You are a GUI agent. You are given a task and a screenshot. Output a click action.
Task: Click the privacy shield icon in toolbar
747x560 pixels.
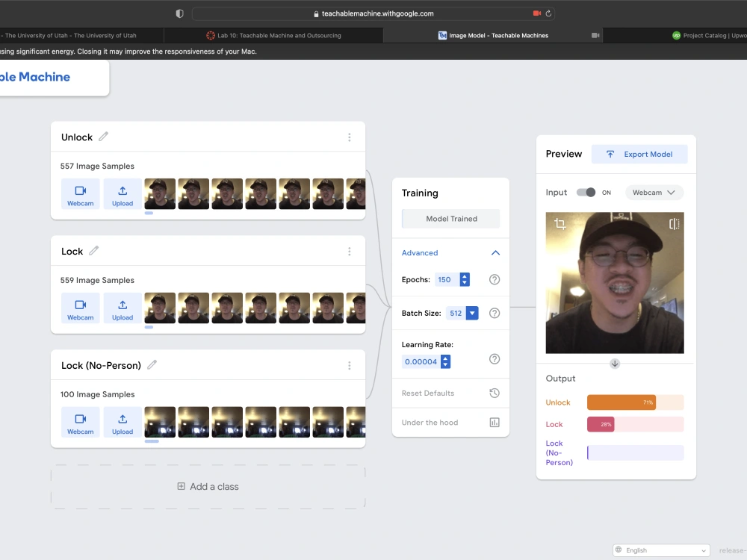pos(179,13)
